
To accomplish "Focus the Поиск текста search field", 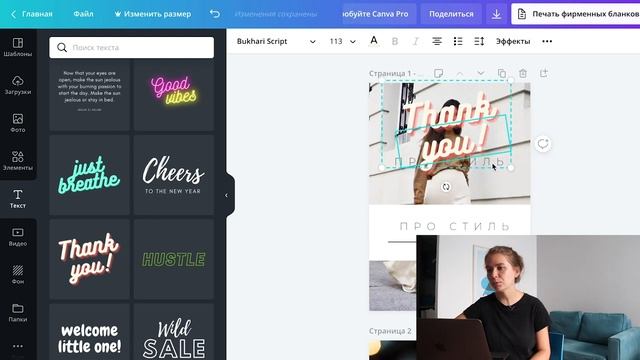I will coord(131,47).
